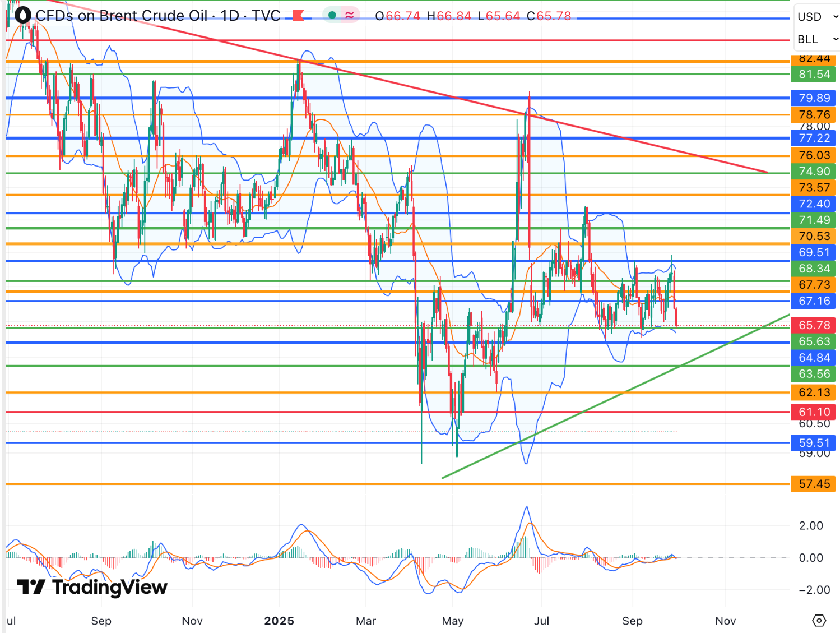Click the 2025 label on time axis
Viewport: 840px width, 633px height.
[x=279, y=621]
